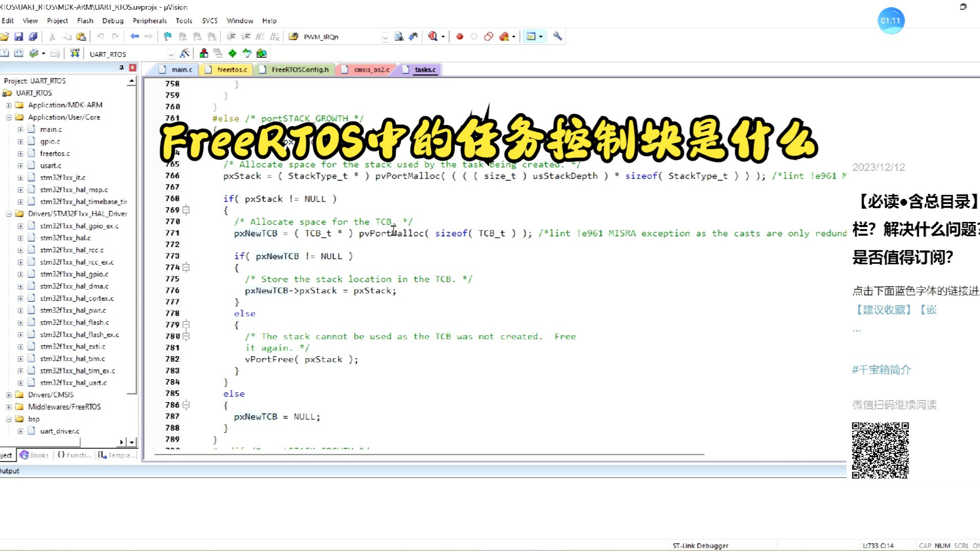
Task: Open Configuration wrench icon
Action: 557,36
